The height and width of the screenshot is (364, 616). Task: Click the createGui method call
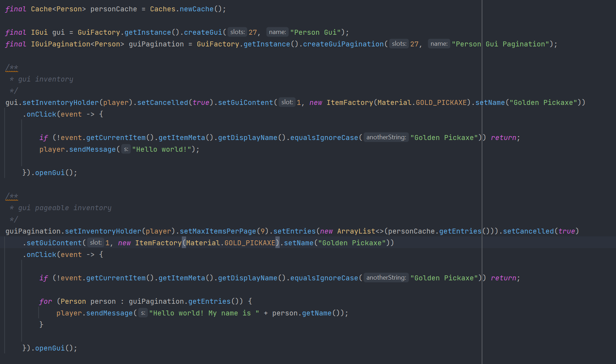coord(203,32)
